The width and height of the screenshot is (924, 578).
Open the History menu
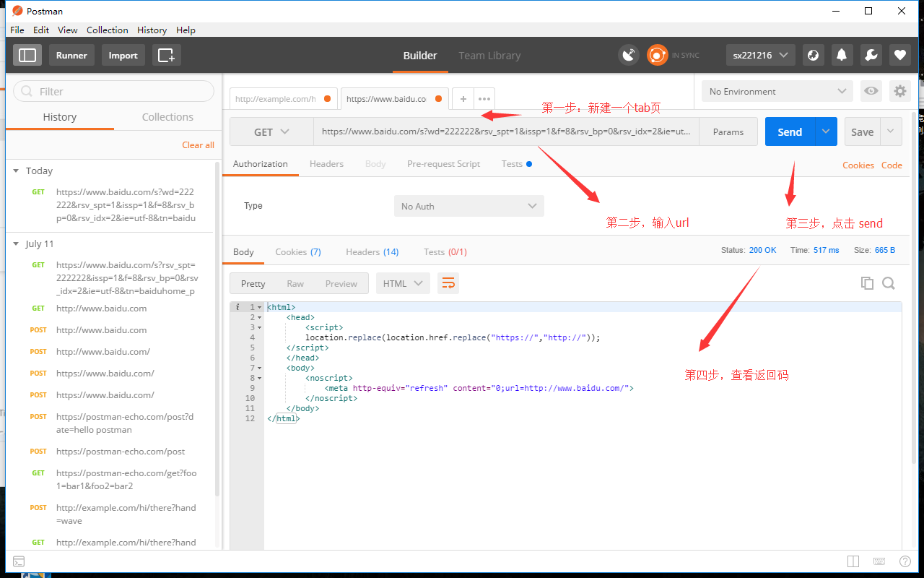(152, 30)
